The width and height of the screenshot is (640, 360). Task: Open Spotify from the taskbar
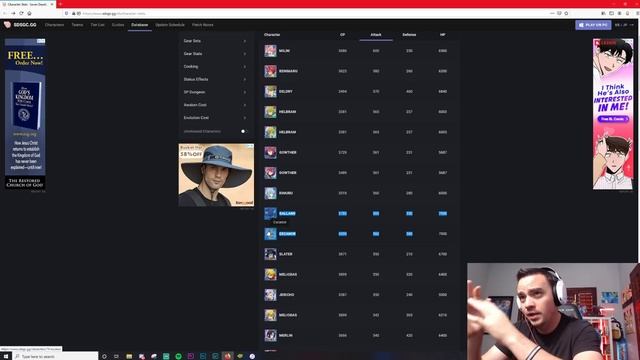tap(178, 356)
